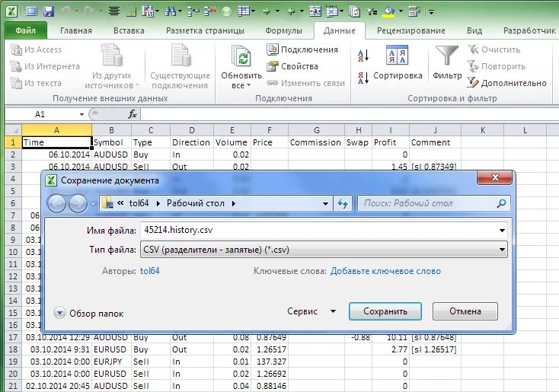Click the Из текста button

pos(36,83)
